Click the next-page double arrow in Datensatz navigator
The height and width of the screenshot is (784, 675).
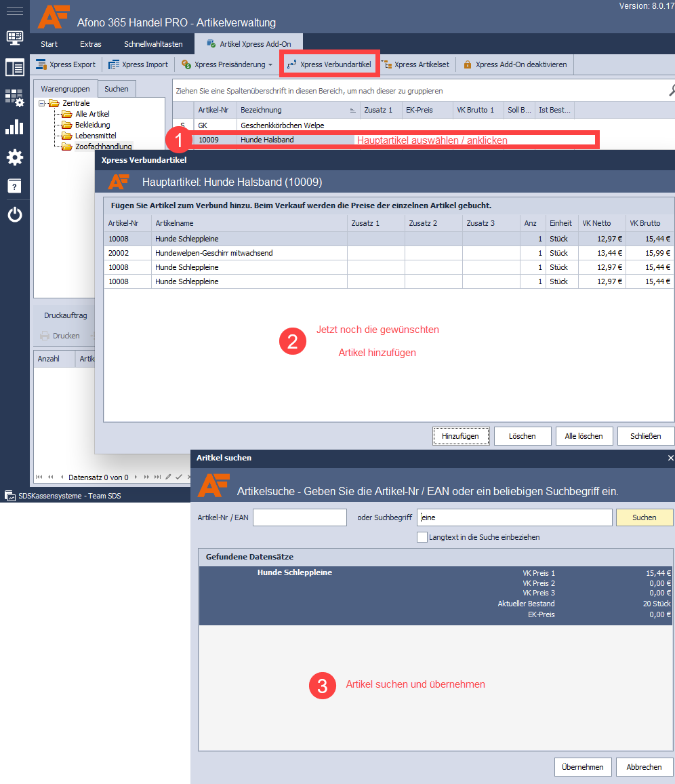(146, 477)
